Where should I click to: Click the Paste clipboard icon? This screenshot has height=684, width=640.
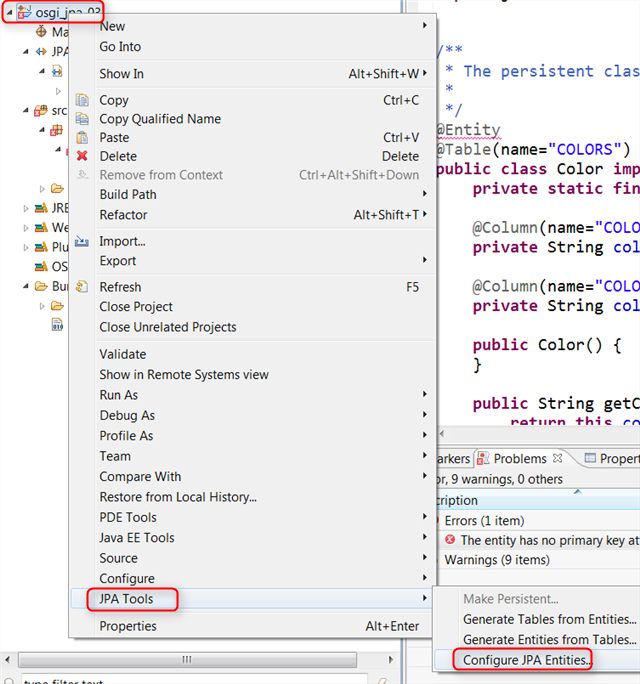click(x=82, y=137)
